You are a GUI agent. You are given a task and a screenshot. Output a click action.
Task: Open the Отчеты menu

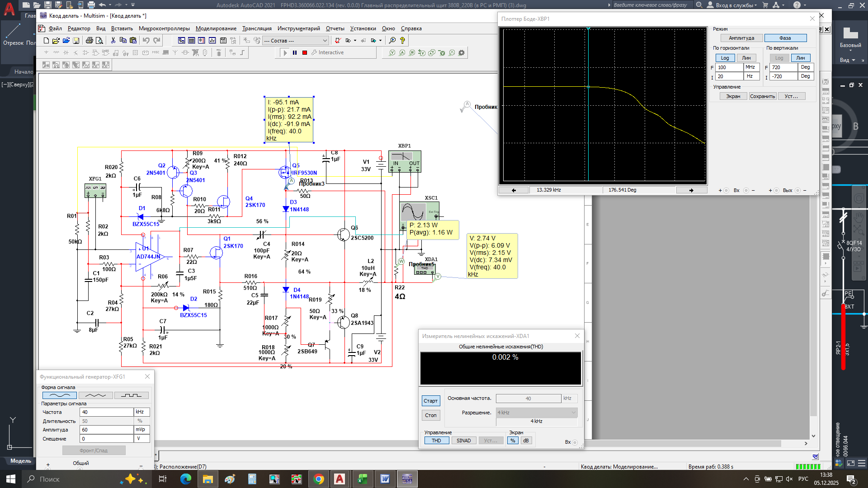click(335, 28)
